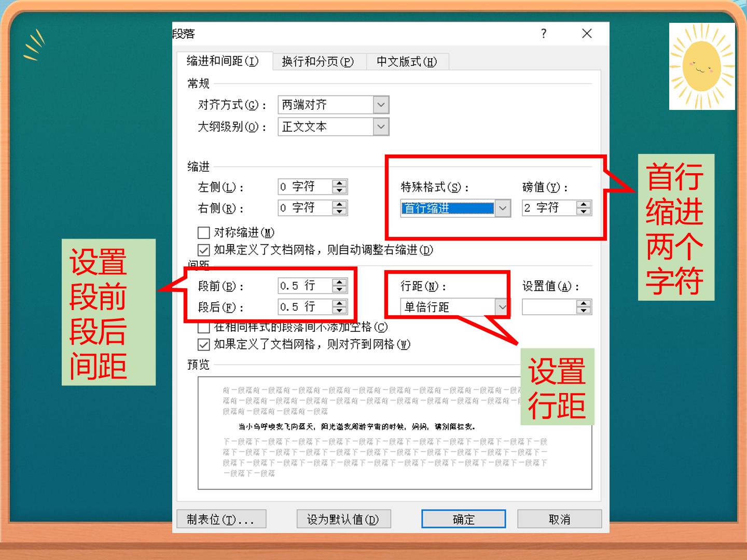Screen dimensions: 747x560
Task: Increase the 磅值 indent value spinner
Action: click(x=584, y=204)
